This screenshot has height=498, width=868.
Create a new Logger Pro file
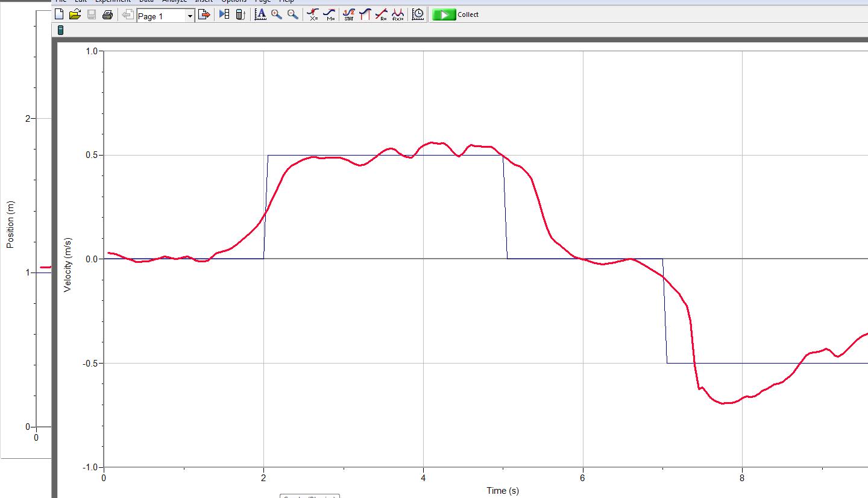[59, 14]
